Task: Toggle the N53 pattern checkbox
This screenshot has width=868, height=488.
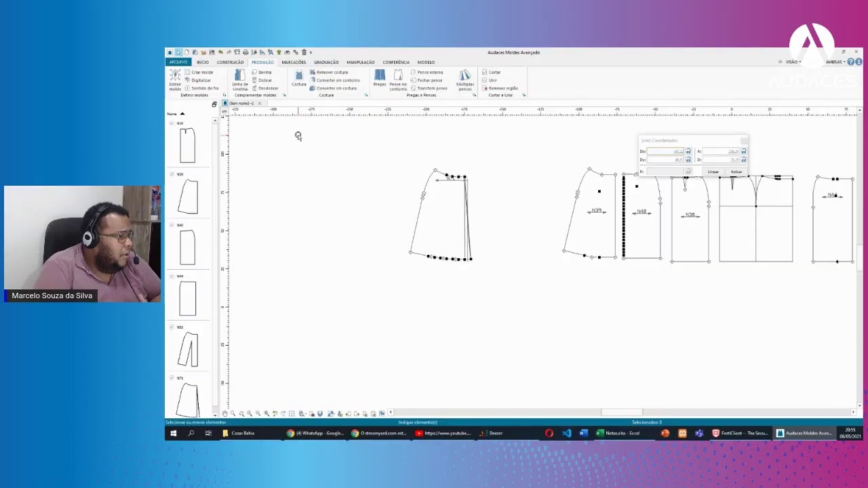Action: point(172,327)
